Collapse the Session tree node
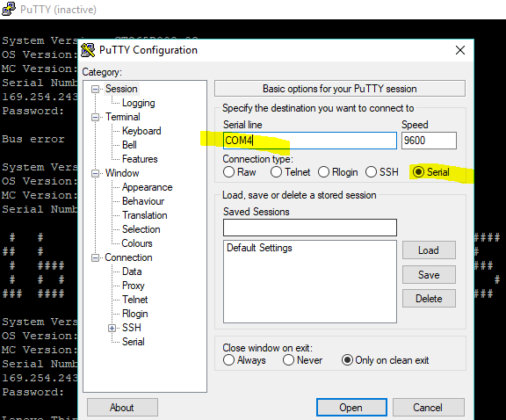Viewport: 506px width, 420px height. pos(95,89)
